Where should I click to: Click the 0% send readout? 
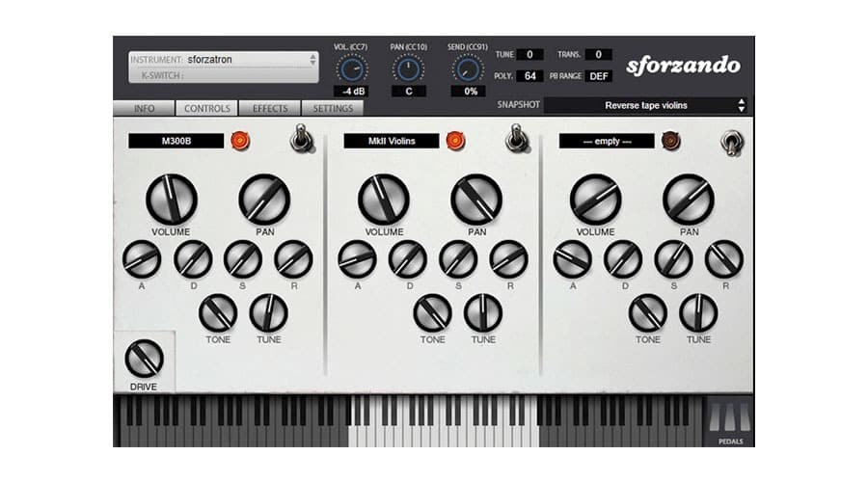[x=469, y=92]
